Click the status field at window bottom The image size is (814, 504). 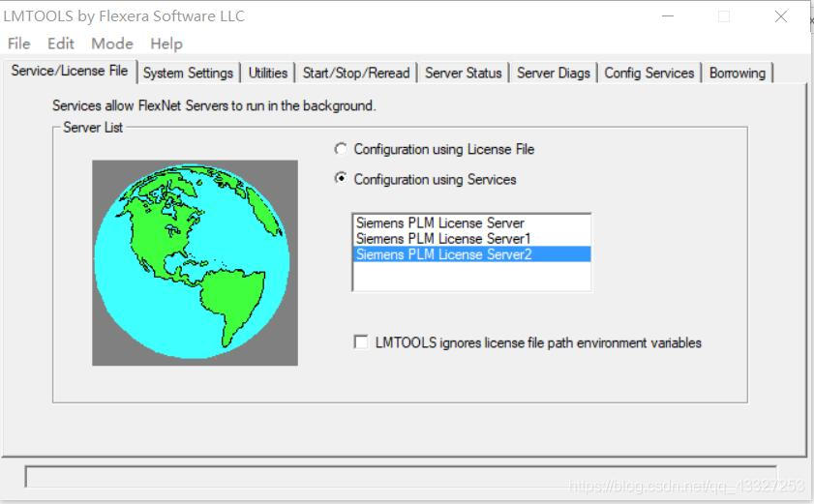[x=401, y=477]
